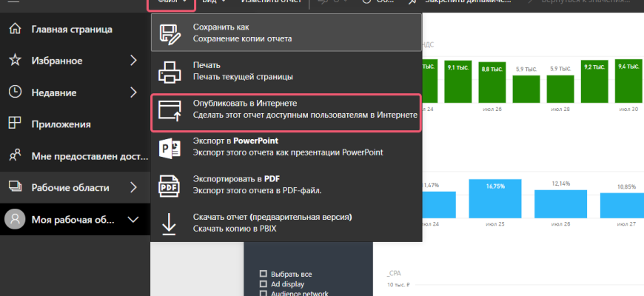
Task: Select Сохранить как menu entry
Action: pos(285,33)
